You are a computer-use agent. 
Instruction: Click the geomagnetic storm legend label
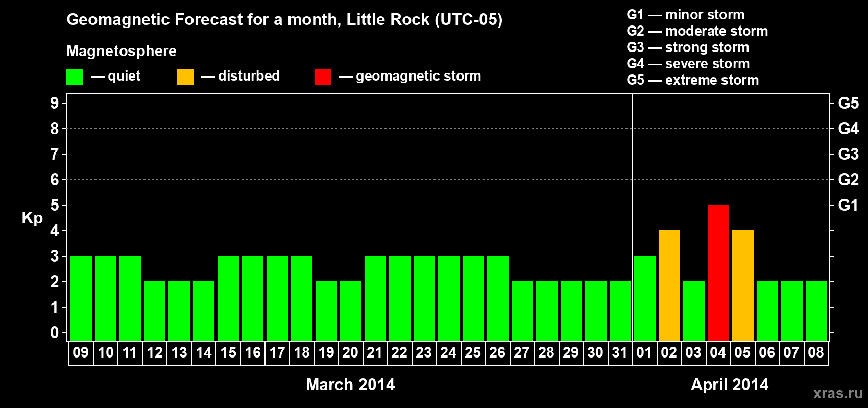pos(418,76)
